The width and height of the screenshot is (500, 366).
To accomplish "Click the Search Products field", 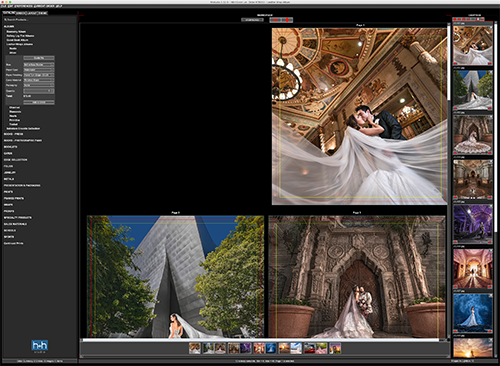I will point(39,20).
